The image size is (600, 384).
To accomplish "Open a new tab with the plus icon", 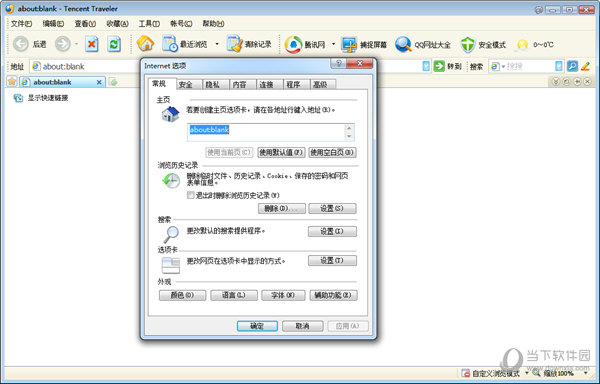I will tap(113, 82).
